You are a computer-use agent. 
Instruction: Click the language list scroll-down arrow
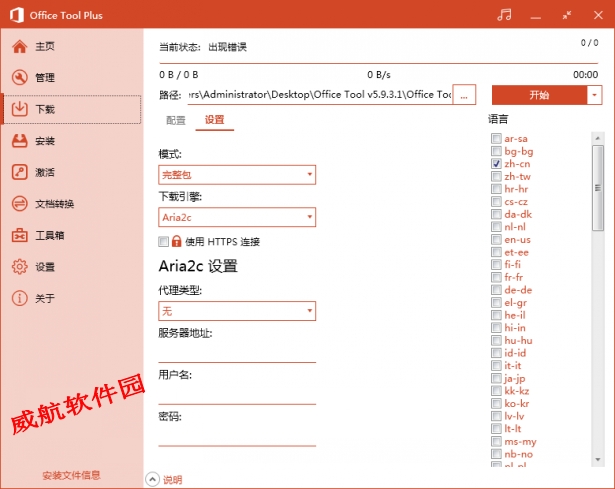point(598,460)
